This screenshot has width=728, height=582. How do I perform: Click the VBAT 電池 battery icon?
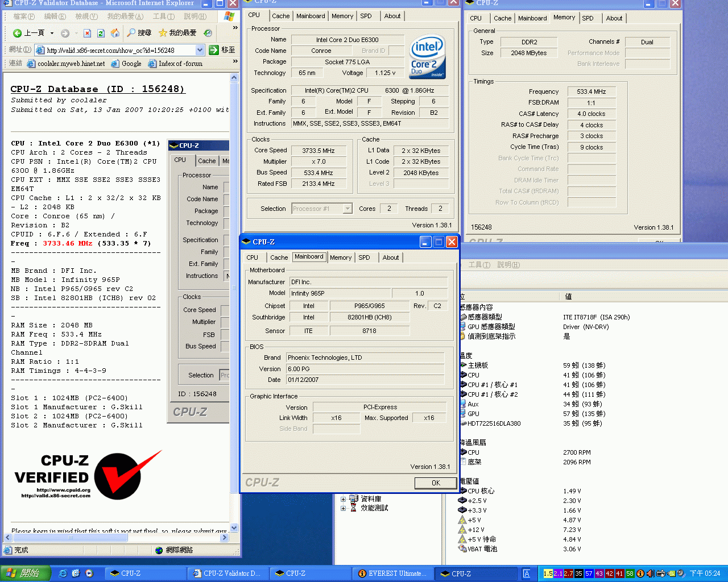462,549
